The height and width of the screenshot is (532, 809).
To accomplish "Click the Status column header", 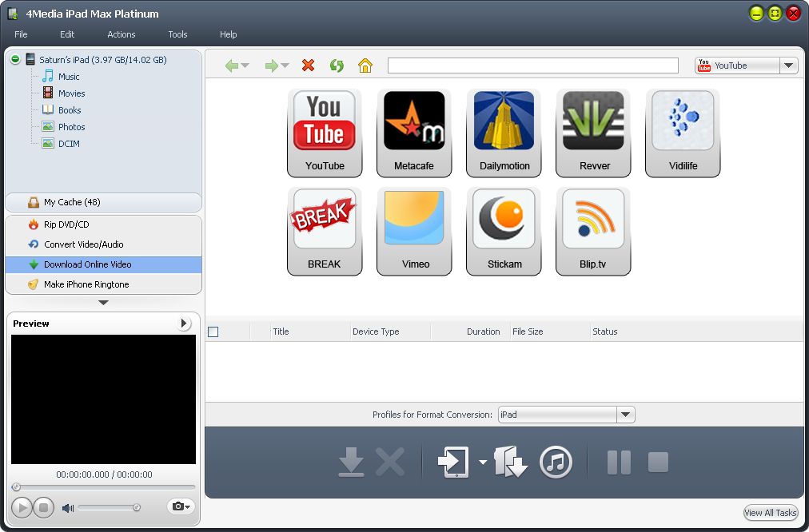I will (x=604, y=332).
